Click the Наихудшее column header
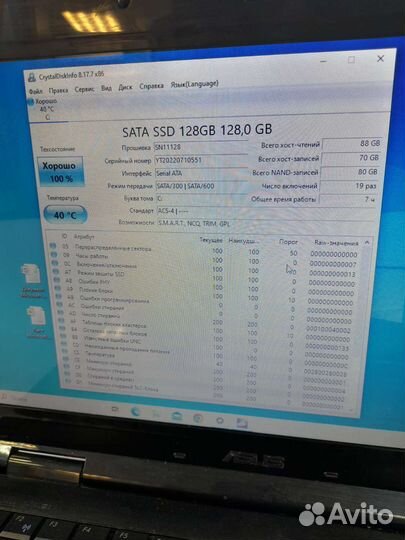 click(243, 241)
